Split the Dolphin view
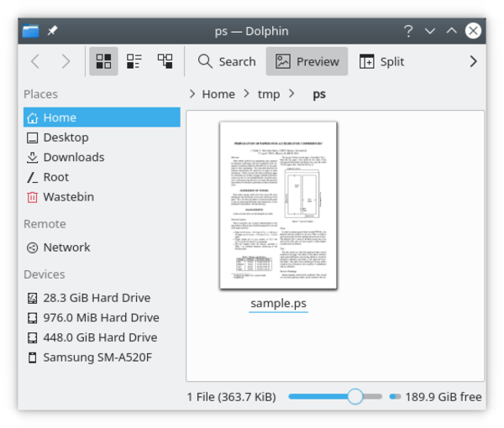This screenshot has height=428, width=504. coord(382,61)
